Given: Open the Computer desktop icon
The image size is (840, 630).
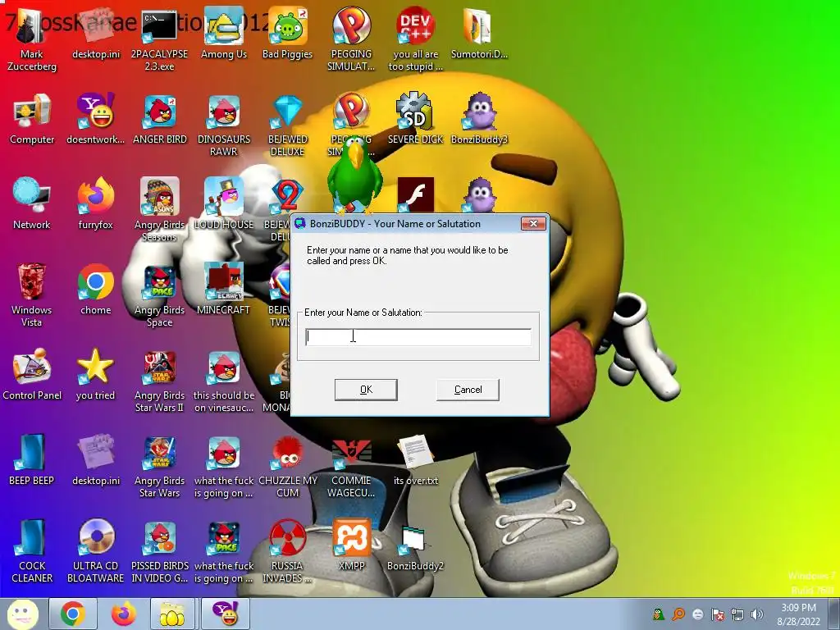Looking at the screenshot, I should (x=32, y=119).
